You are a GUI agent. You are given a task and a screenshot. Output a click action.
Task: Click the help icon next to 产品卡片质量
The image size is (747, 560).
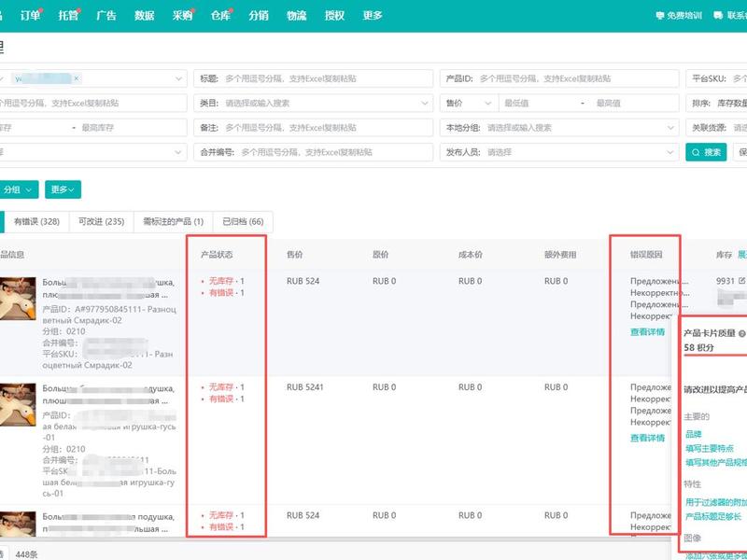(741, 334)
